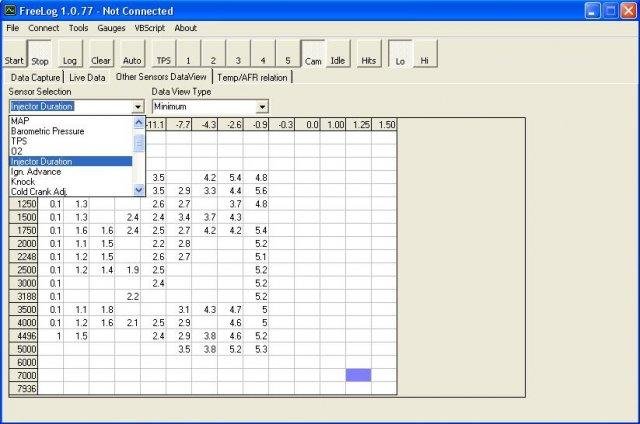Click the 0.0 column header
The height and width of the screenshot is (424, 640).
point(307,124)
